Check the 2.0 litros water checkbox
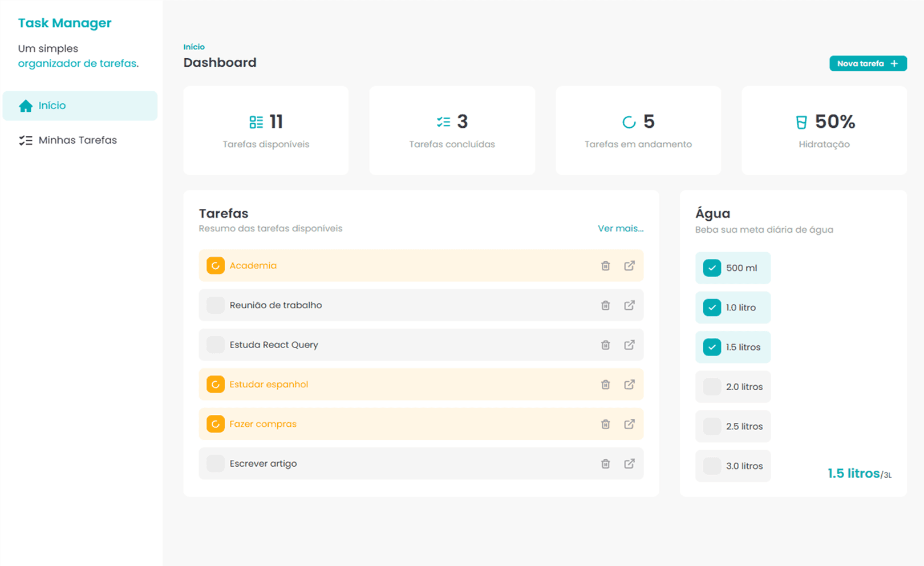The image size is (924, 566). coord(712,387)
